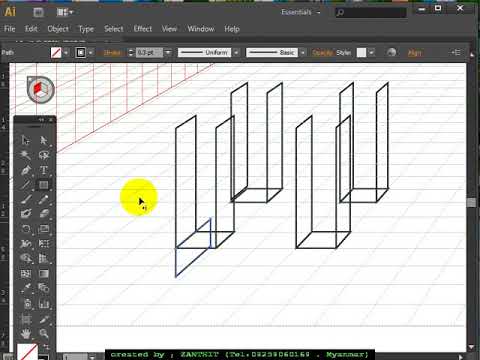Open Adobe Bridge from the top bar
Screen dimensions: 480x360
tap(38, 12)
